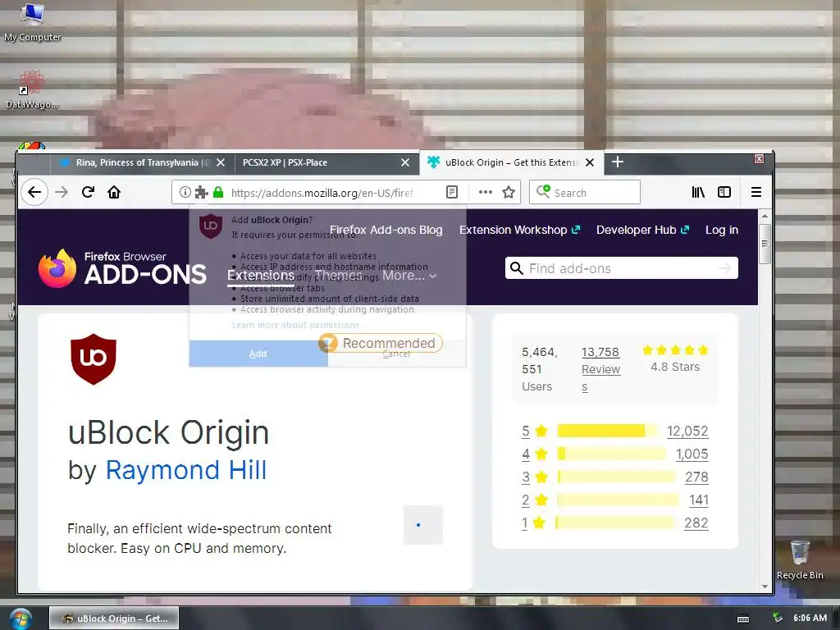840x630 pixels.
Task: Open the Firefox hamburger menu
Action: point(756,192)
